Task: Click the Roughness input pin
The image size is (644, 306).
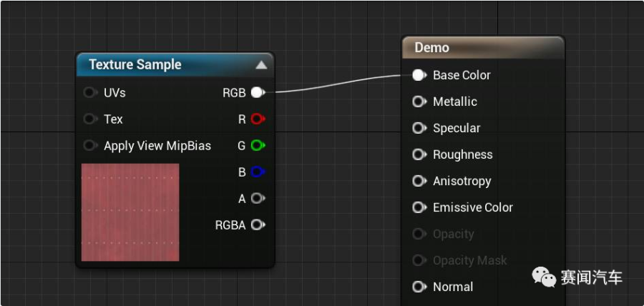Action: point(419,154)
